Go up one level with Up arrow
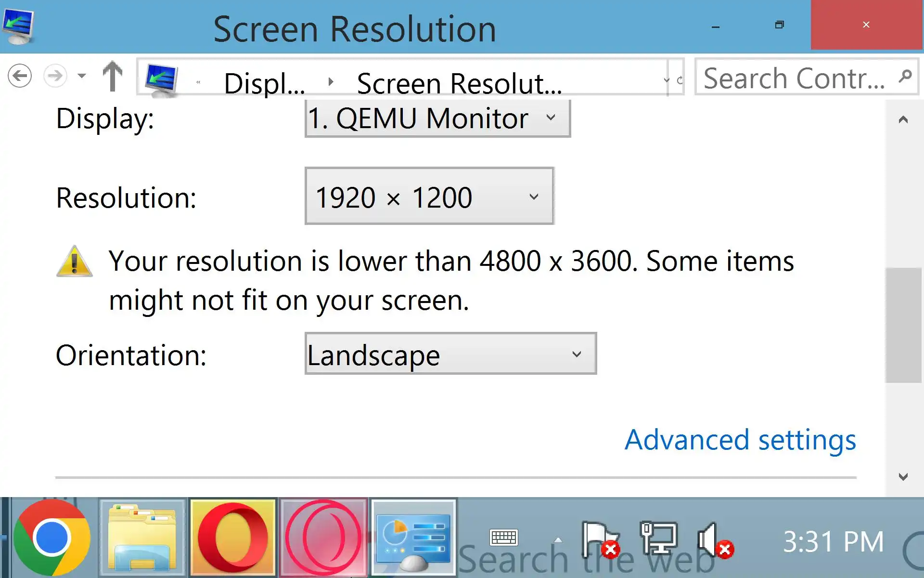924x578 pixels. pyautogui.click(x=113, y=76)
